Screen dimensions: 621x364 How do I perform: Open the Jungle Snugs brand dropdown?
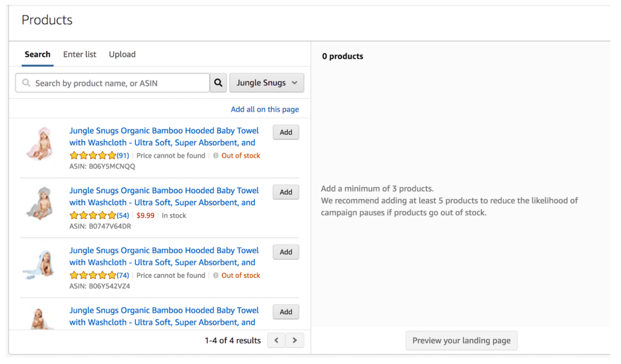tap(266, 83)
